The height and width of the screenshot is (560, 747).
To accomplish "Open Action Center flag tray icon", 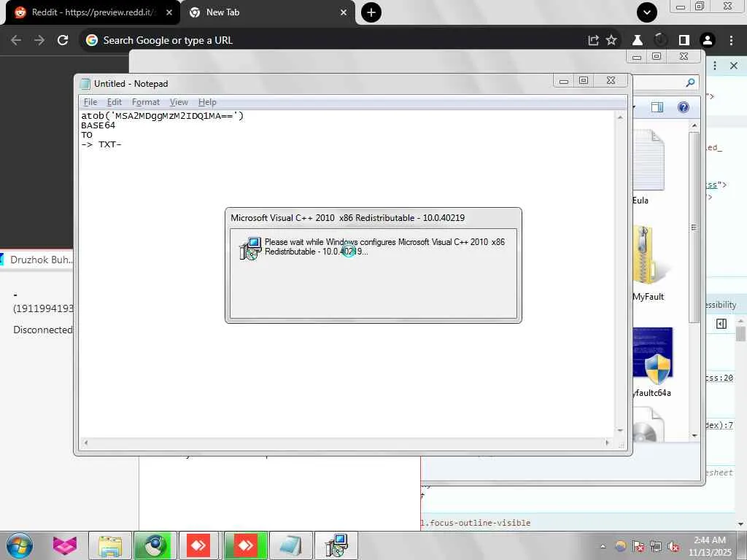I will click(x=638, y=546).
